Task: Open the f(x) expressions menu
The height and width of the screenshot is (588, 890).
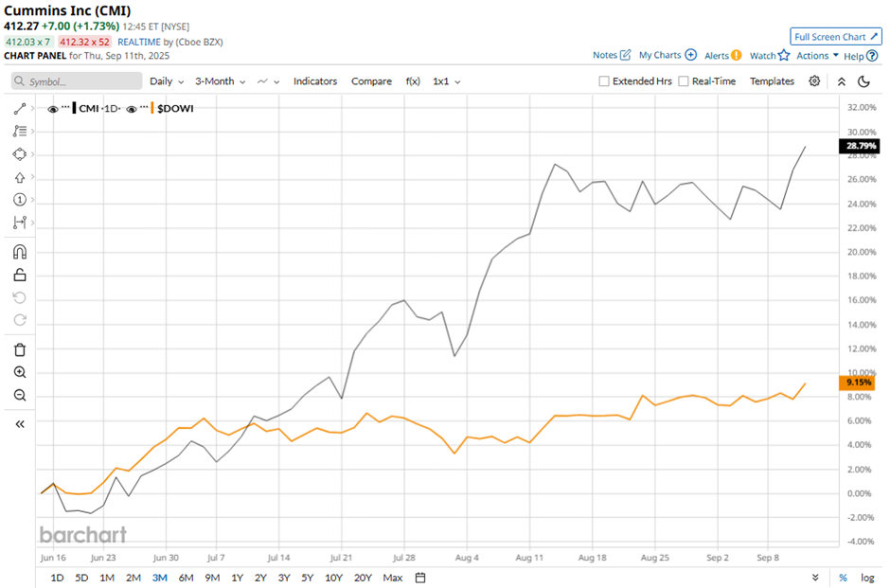Action: [x=413, y=81]
